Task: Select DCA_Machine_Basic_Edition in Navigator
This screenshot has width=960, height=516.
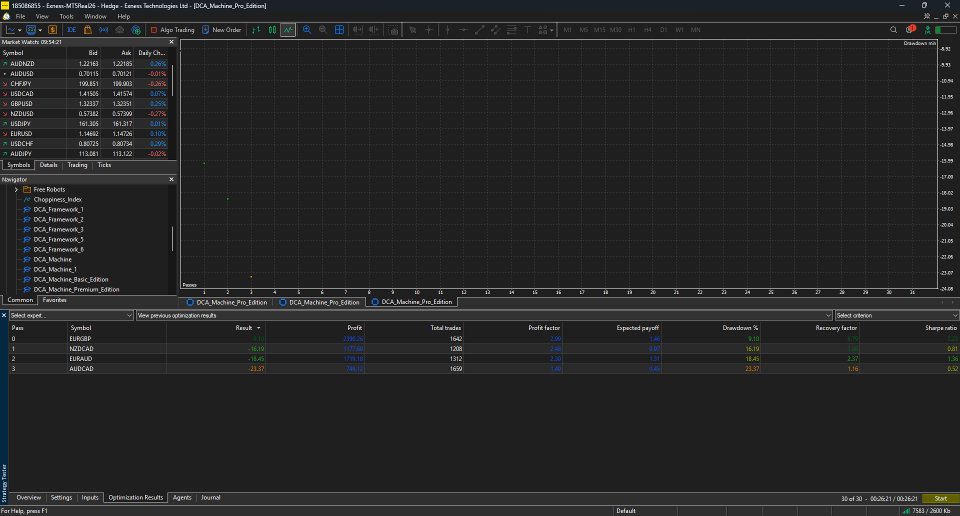Action: coord(71,279)
